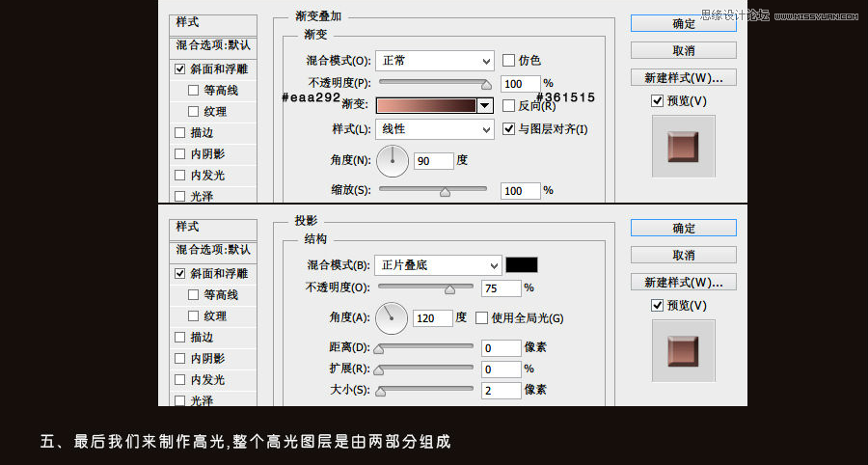Enable the 使用全局光 checkbox
The height and width of the screenshot is (465, 868).
[481, 317]
